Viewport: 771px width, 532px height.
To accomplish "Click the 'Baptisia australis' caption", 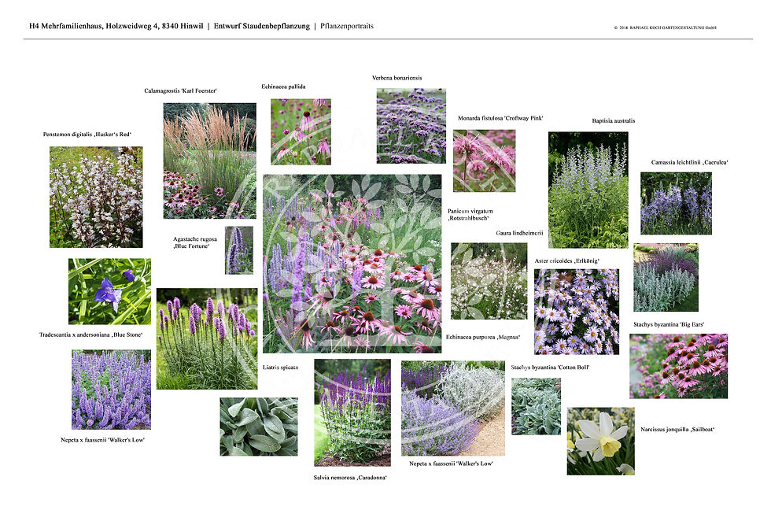I will coord(613,120).
